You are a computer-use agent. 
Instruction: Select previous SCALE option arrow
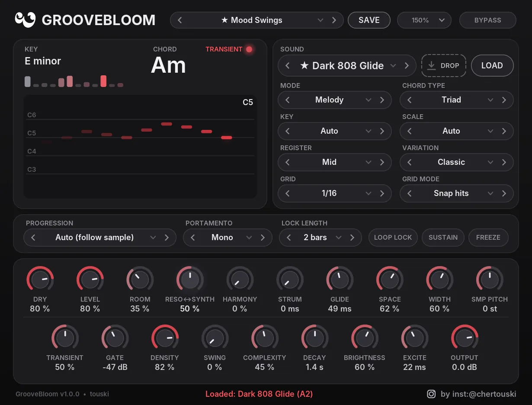pos(410,131)
